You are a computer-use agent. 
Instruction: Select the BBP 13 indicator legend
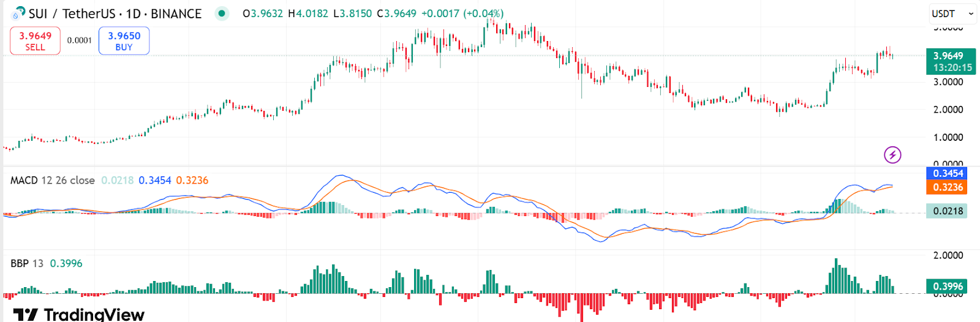coord(27,263)
